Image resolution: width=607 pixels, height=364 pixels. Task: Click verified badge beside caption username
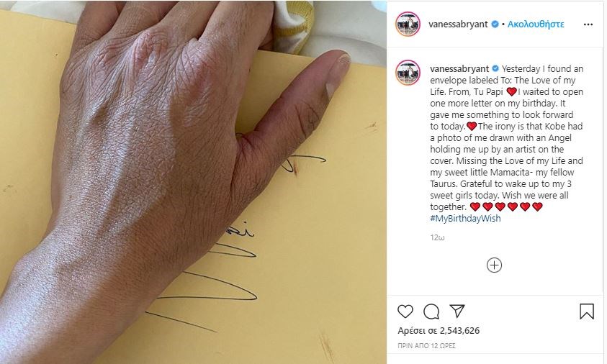[495, 68]
